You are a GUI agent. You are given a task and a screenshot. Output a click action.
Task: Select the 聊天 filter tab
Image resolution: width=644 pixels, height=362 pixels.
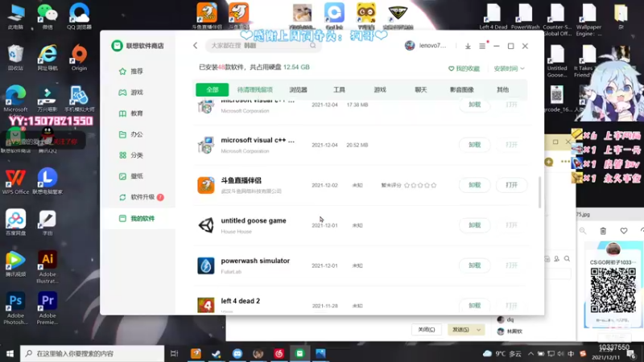(420, 89)
